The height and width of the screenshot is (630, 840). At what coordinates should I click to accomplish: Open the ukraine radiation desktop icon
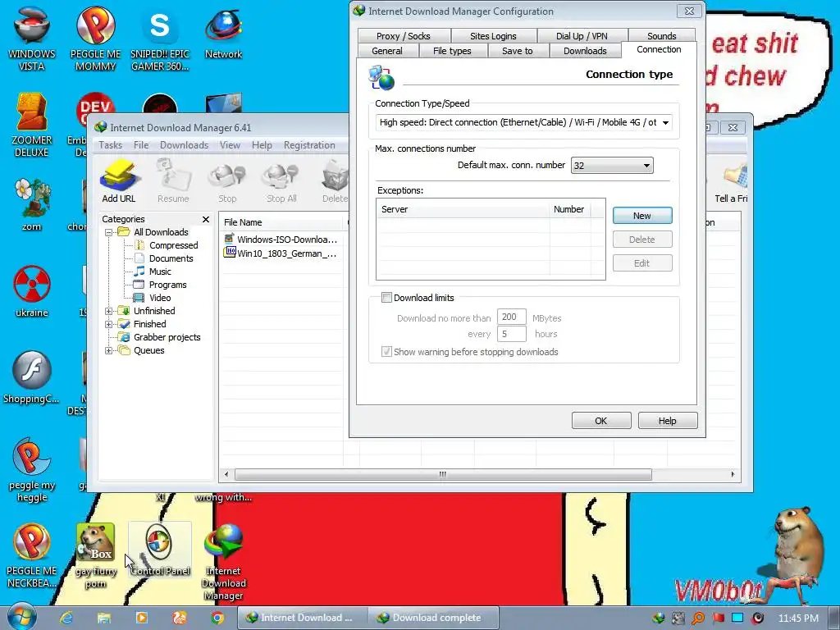tap(32, 291)
